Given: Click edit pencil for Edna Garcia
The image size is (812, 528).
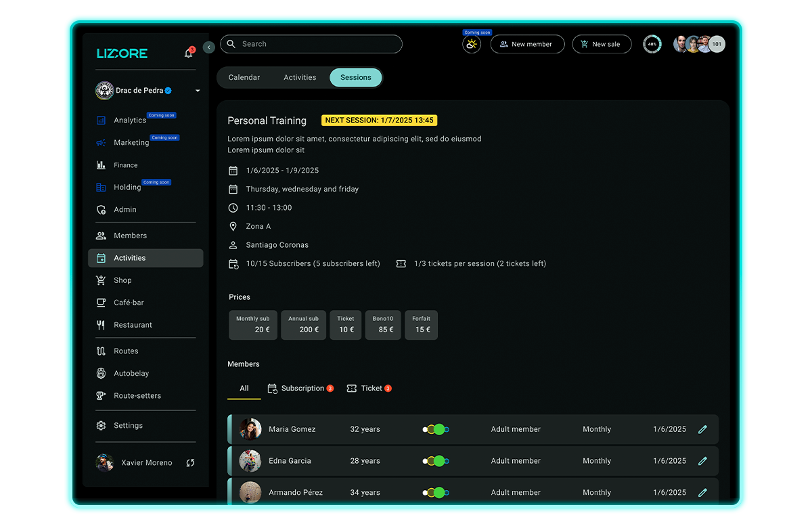Looking at the screenshot, I should tap(702, 461).
